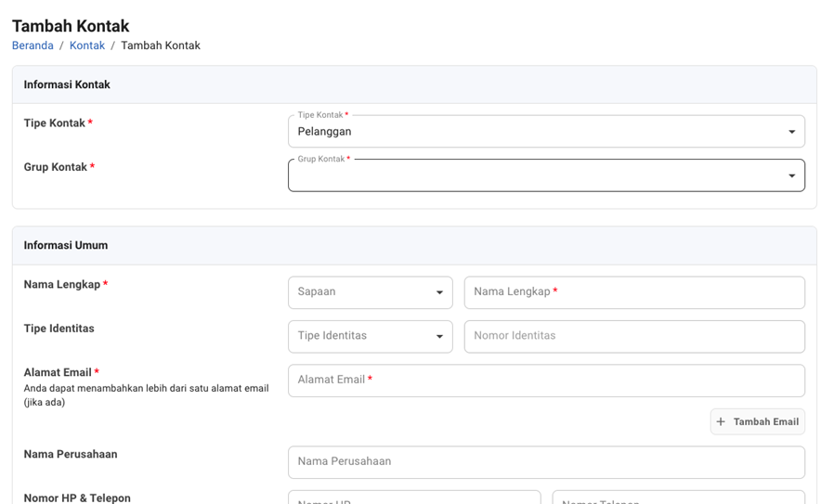Click the Tambah Kontak breadcrumb item

click(x=160, y=45)
